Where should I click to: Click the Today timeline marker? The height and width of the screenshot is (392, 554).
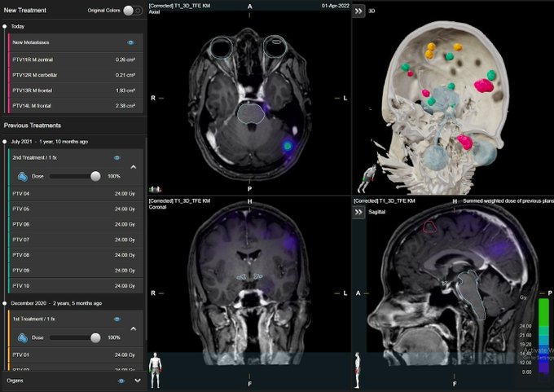(5, 27)
